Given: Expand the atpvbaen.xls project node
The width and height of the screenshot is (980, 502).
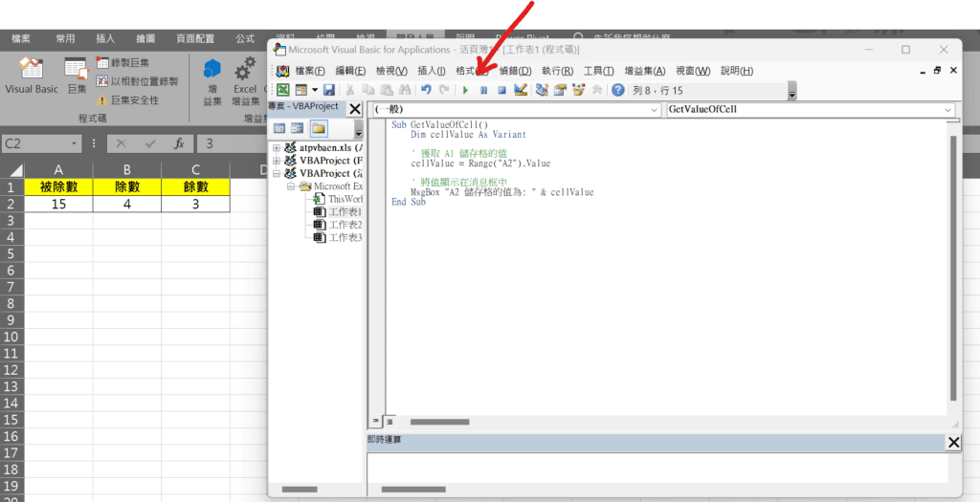Looking at the screenshot, I should point(278,148).
